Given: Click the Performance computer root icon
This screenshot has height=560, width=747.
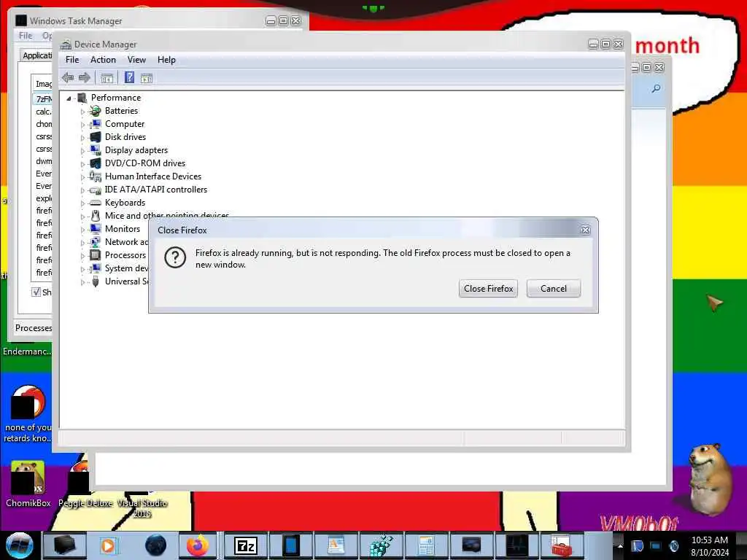Looking at the screenshot, I should [82, 98].
